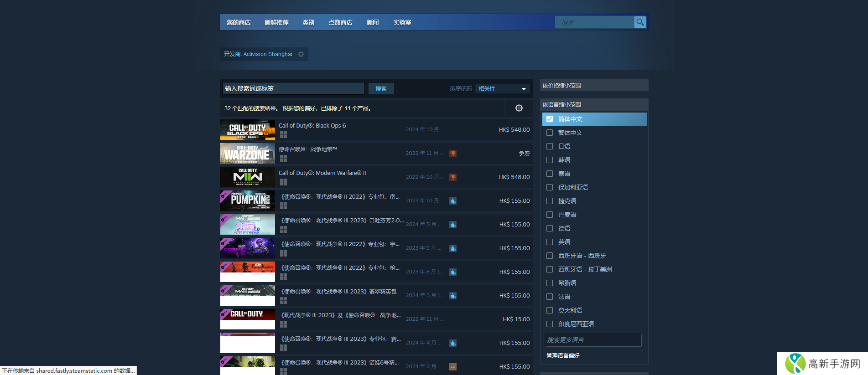This screenshot has width=868, height=375.
Task: Collapse the 依语言缩小范围 filter panel
Action: click(x=593, y=104)
